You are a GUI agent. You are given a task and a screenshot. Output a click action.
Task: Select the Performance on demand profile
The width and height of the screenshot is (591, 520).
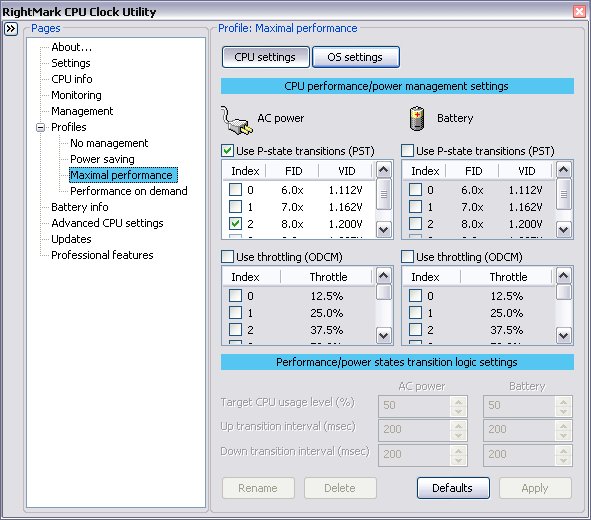coord(129,191)
